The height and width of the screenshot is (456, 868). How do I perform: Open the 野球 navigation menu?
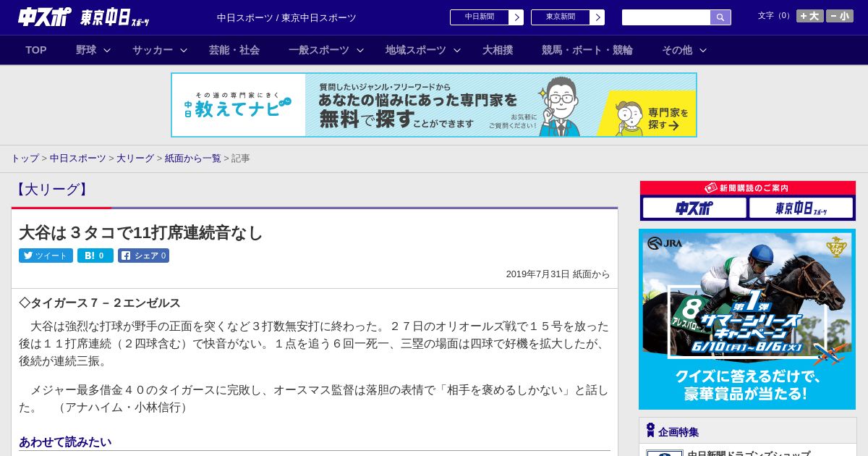click(86, 50)
